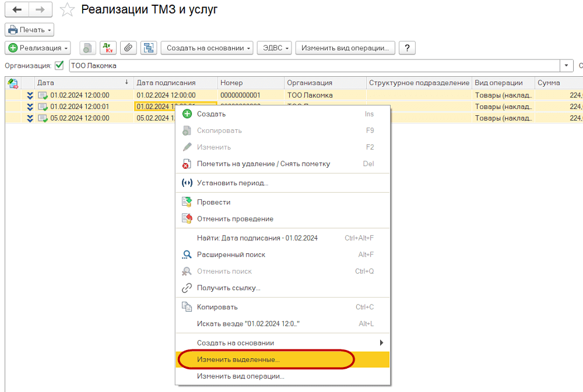Click the Номер column header
Screen dimensions: 583x392
point(251,83)
